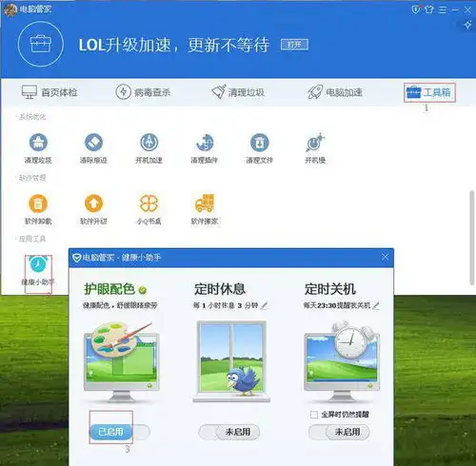Viewport: 476px width, 466px height.
Task: Enable the 定时关机 toggle
Action: coord(339,432)
